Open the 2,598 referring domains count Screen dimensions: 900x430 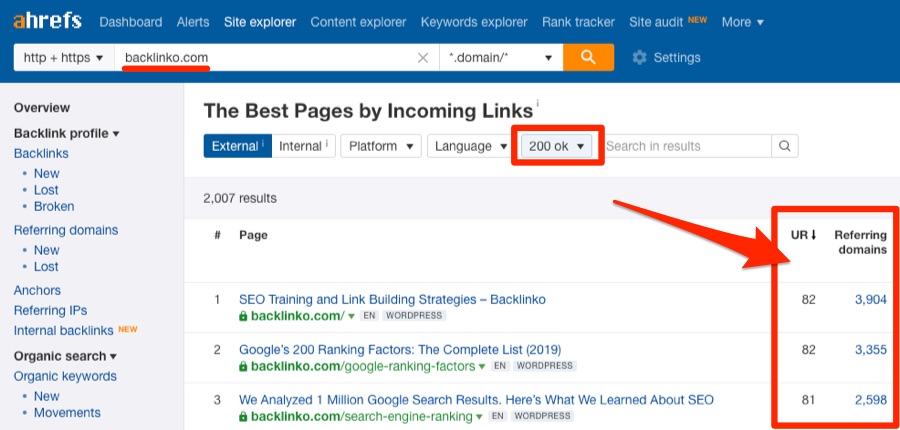(x=871, y=400)
